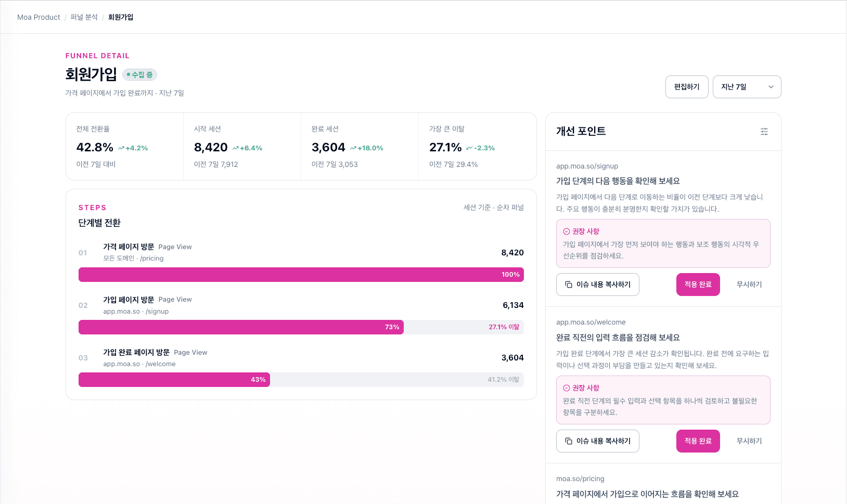847x504 pixels.
Task: Click the 회원가입 breadcrumb item
Action: click(x=121, y=17)
